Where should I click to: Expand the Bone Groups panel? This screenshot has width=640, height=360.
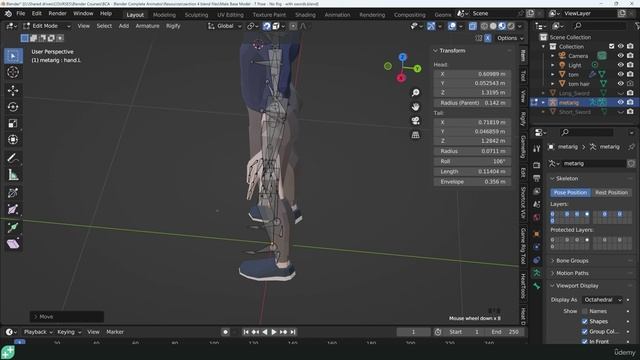572,260
